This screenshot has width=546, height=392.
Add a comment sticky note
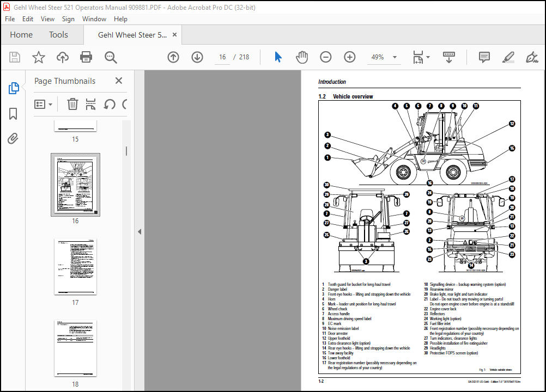(x=484, y=57)
